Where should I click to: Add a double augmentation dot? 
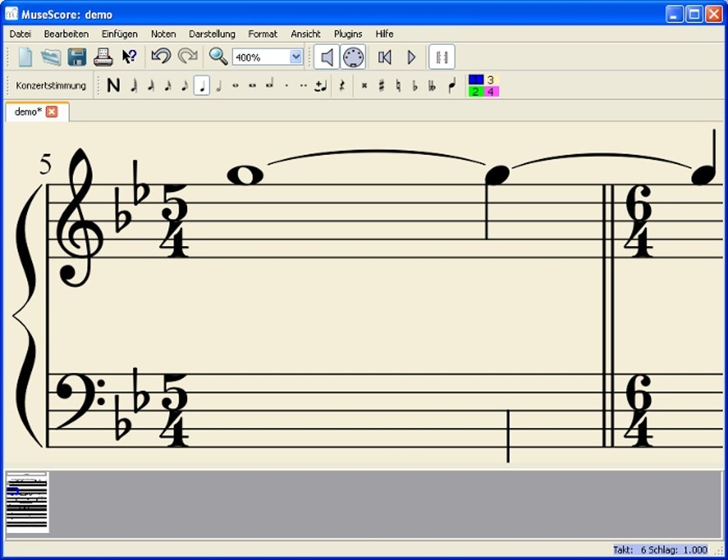pyautogui.click(x=303, y=86)
